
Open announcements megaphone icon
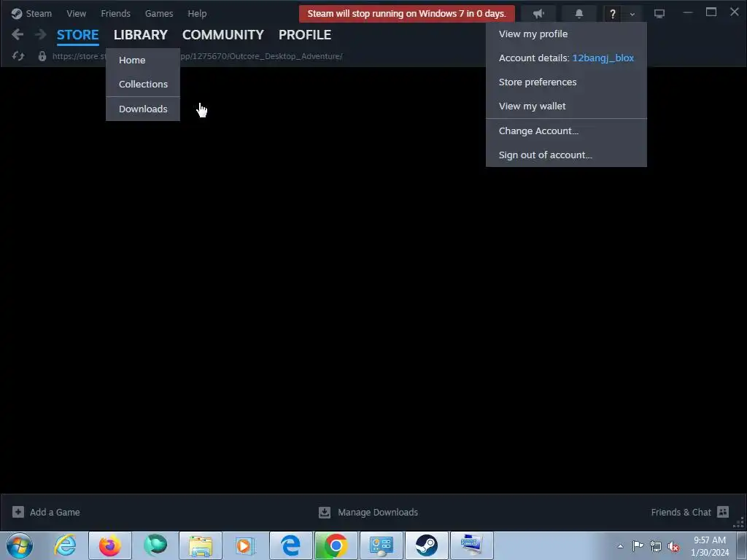538,14
